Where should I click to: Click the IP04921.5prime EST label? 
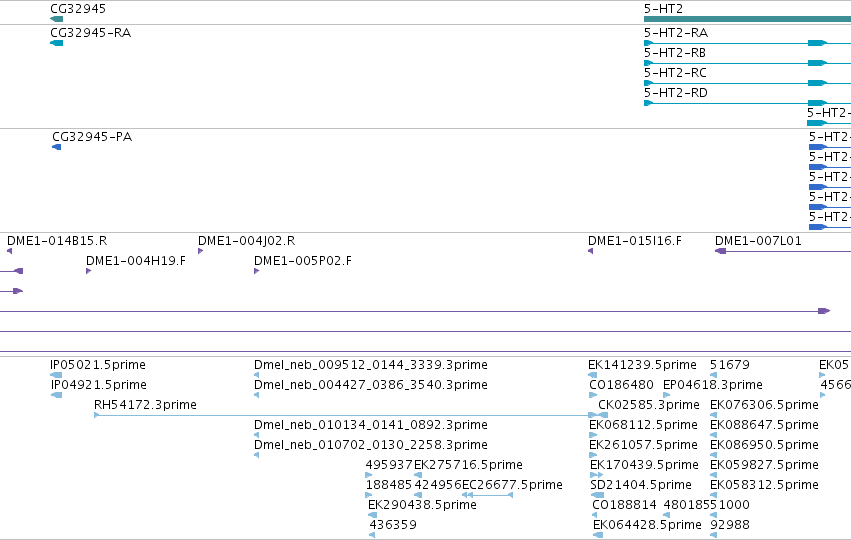(x=99, y=385)
